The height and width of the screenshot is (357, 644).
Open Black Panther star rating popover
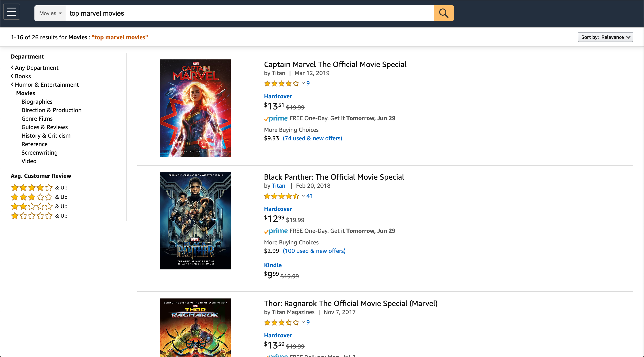point(284,196)
